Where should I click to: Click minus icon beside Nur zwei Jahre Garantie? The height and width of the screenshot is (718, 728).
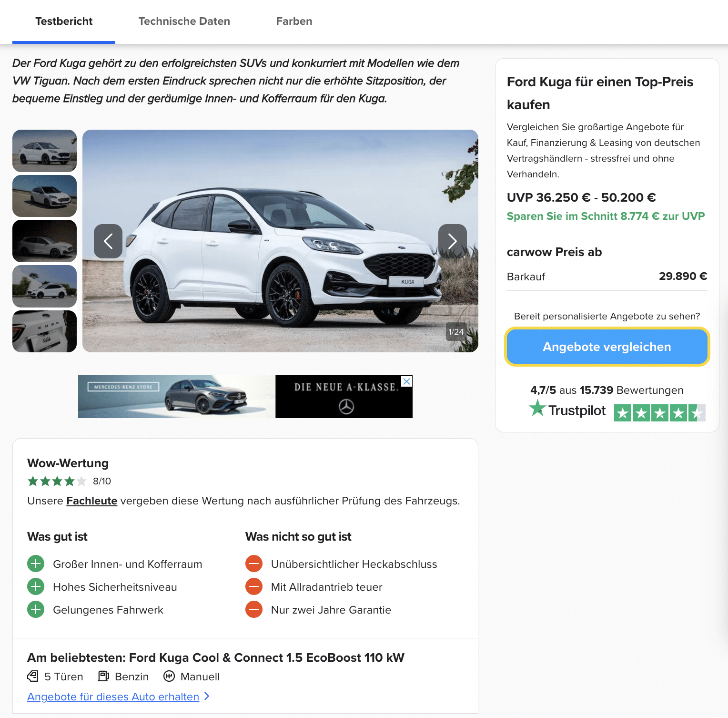(x=254, y=609)
